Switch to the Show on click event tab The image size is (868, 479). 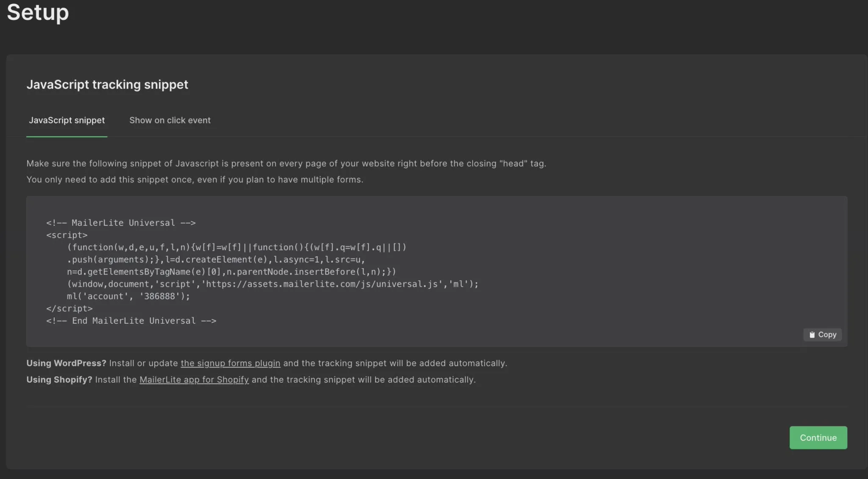[170, 120]
